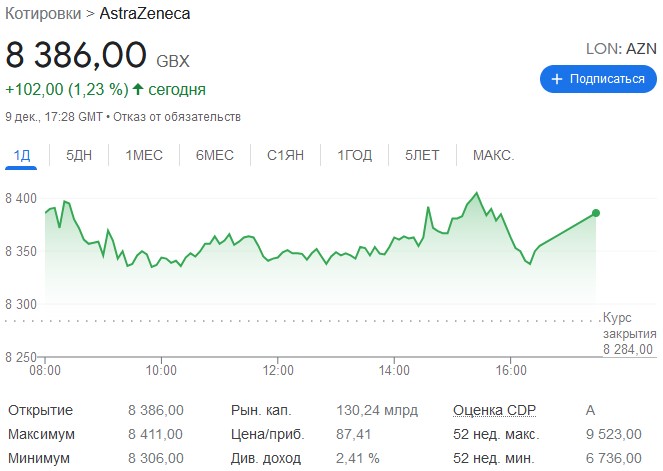Image resolution: width=663 pixels, height=471 pixels.
Task: Open the Оценка CDP link
Action: 494,410
